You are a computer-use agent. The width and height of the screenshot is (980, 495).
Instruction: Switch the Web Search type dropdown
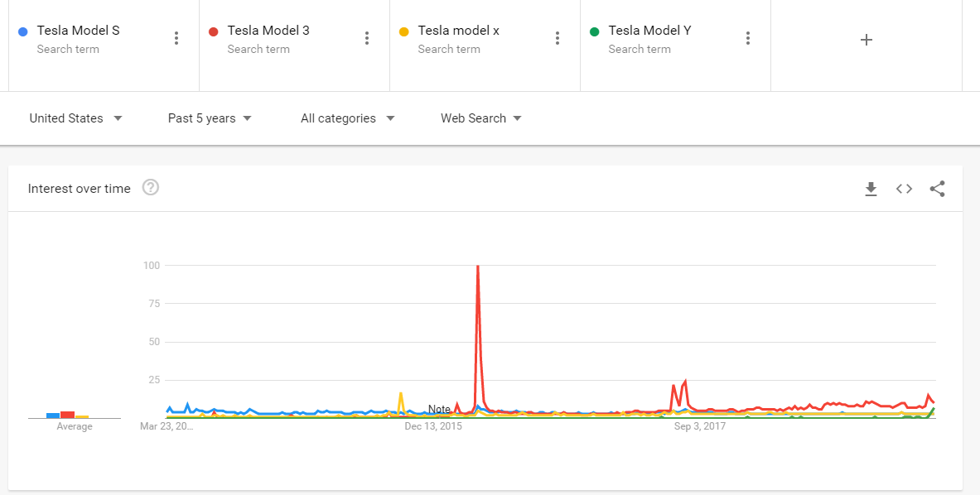pyautogui.click(x=480, y=118)
